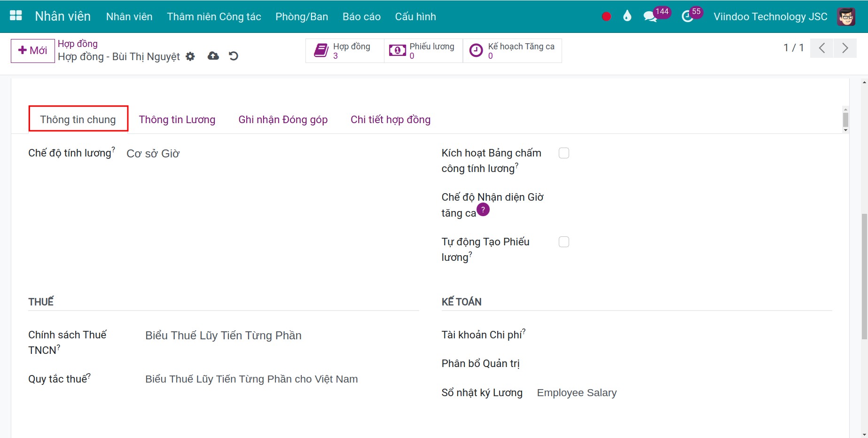Open Thâm niên Công tác menu
Screen dimensions: 868x438
(214, 16)
